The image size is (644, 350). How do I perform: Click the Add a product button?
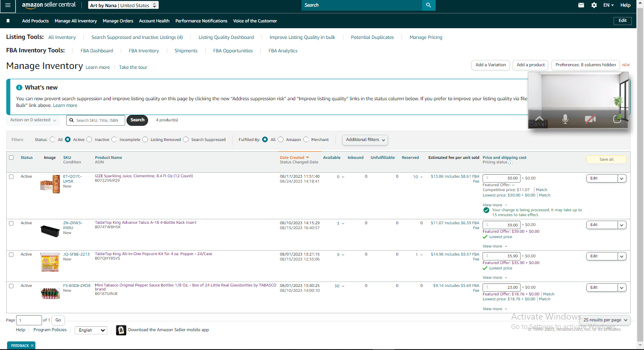tap(531, 65)
